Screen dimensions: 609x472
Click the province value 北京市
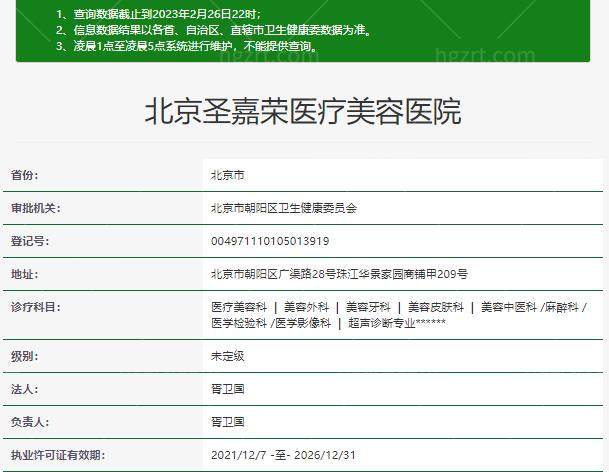pyautogui.click(x=228, y=176)
